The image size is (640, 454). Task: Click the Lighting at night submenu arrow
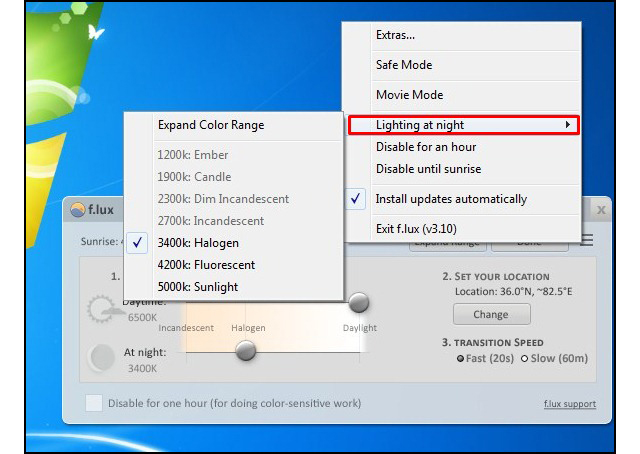[x=567, y=125]
